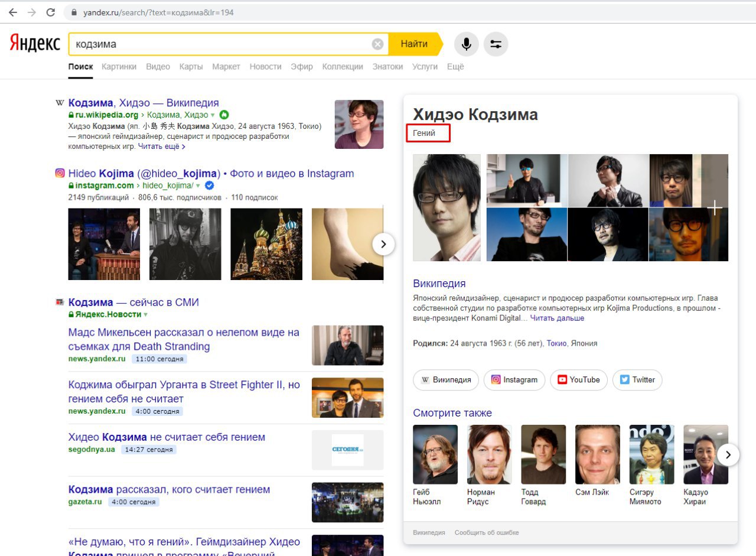Advance 'Смотрите также' carousel with the arrow
The height and width of the screenshot is (556, 756).
point(728,454)
